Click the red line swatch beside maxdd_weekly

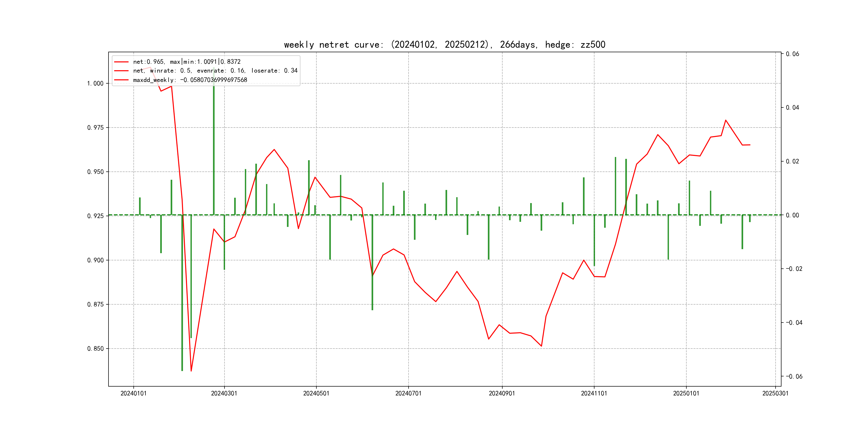(x=121, y=80)
